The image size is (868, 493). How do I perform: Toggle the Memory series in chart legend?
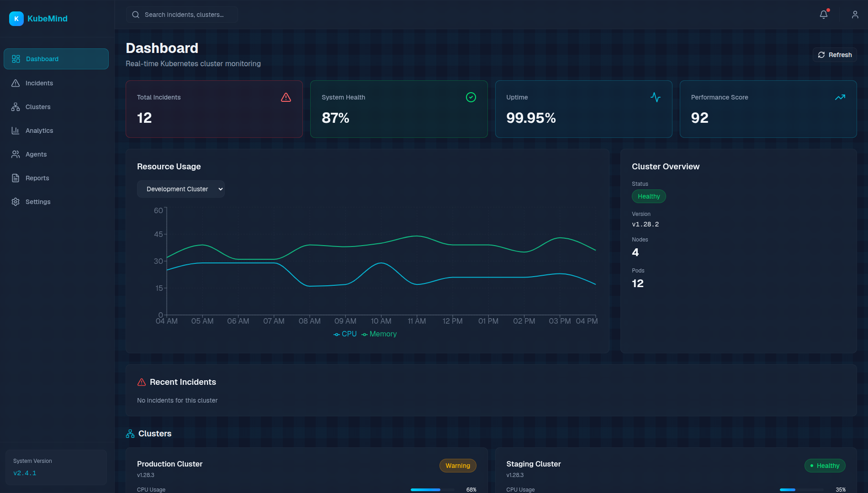(x=379, y=334)
